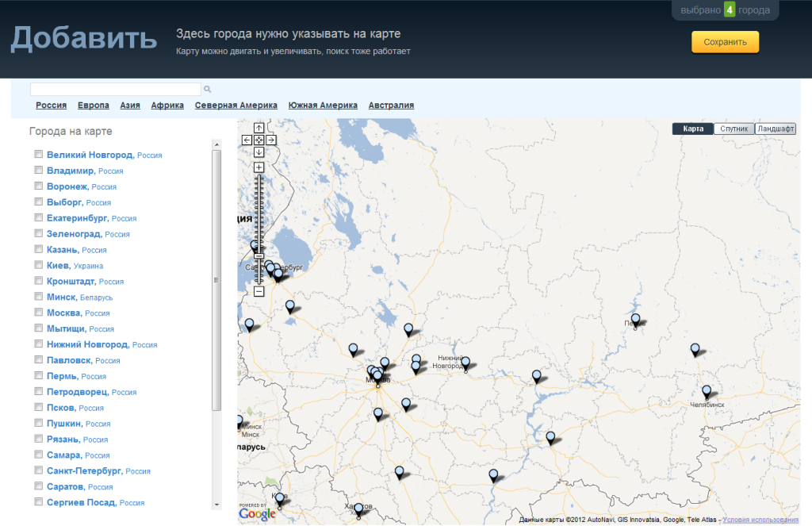Zoom in using the plus button
The height and width of the screenshot is (526, 812).
(x=259, y=167)
